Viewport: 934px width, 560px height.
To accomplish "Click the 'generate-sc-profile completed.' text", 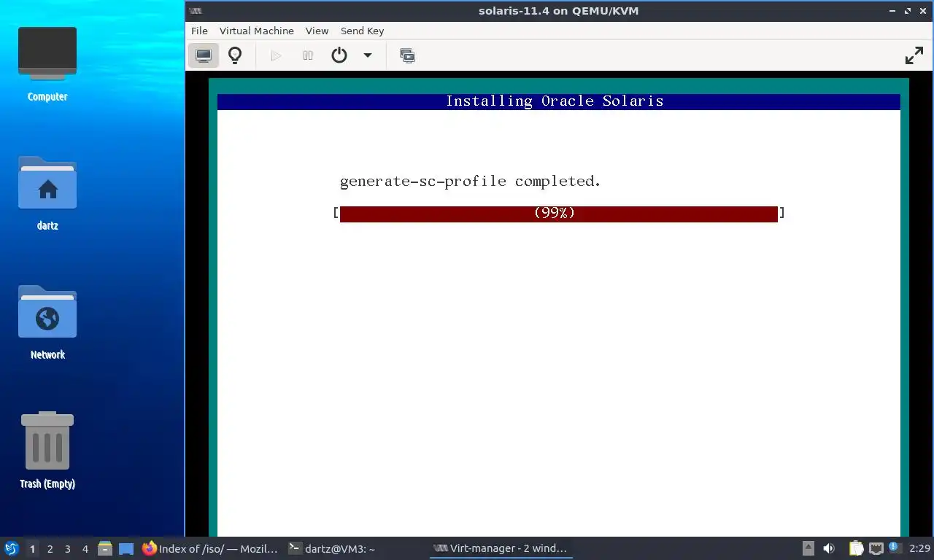I will tap(471, 181).
